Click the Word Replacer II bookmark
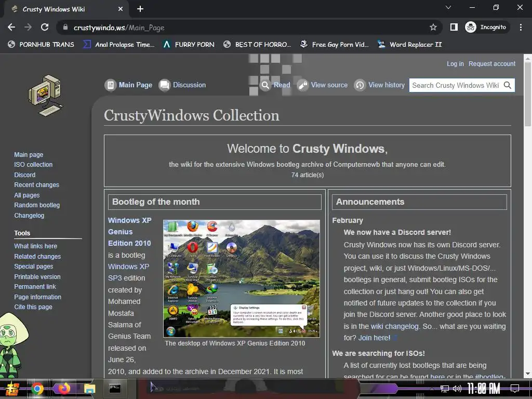This screenshot has width=532, height=399. [409, 45]
